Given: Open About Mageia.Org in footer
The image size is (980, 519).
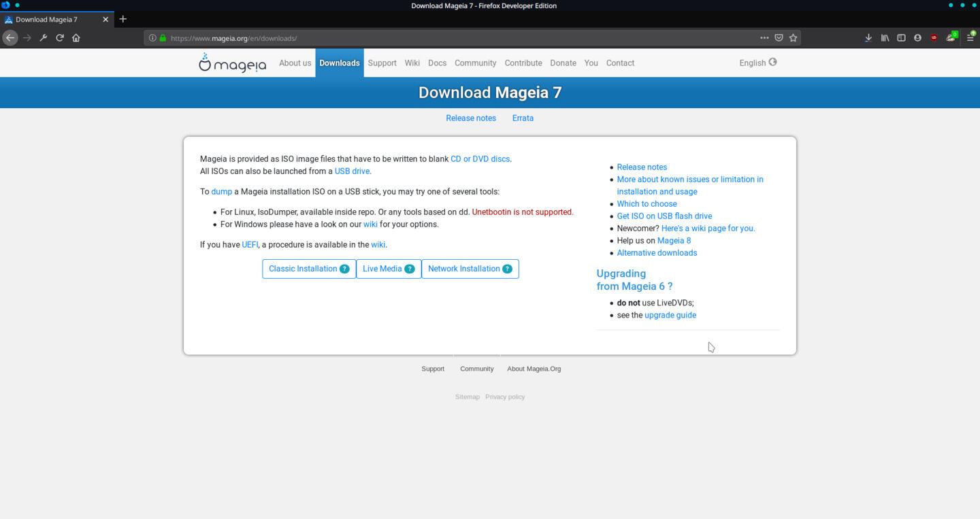Looking at the screenshot, I should [x=534, y=369].
